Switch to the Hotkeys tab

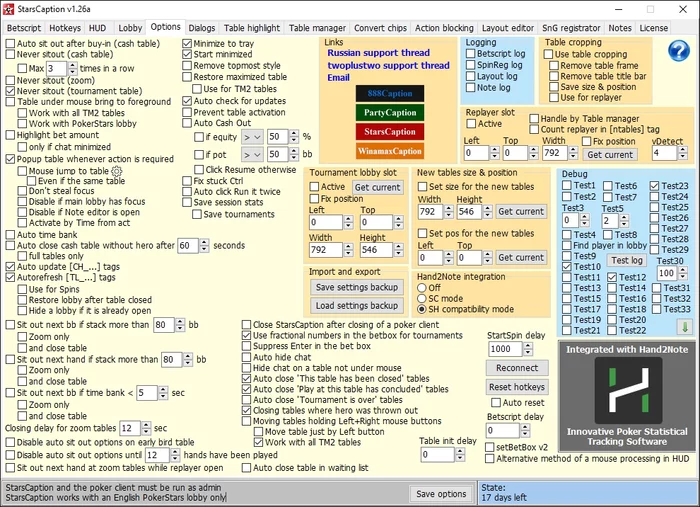65,28
